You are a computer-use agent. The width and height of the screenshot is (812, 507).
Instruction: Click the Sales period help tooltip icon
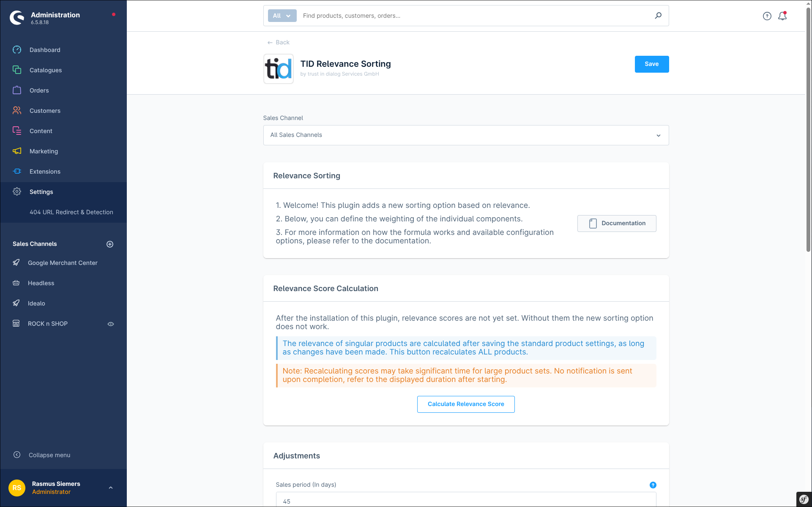tap(653, 485)
